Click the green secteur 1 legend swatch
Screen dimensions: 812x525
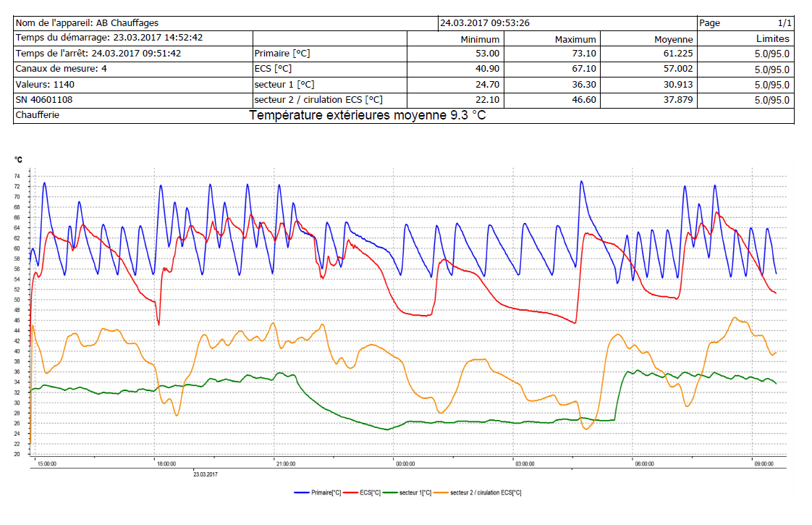391,492
